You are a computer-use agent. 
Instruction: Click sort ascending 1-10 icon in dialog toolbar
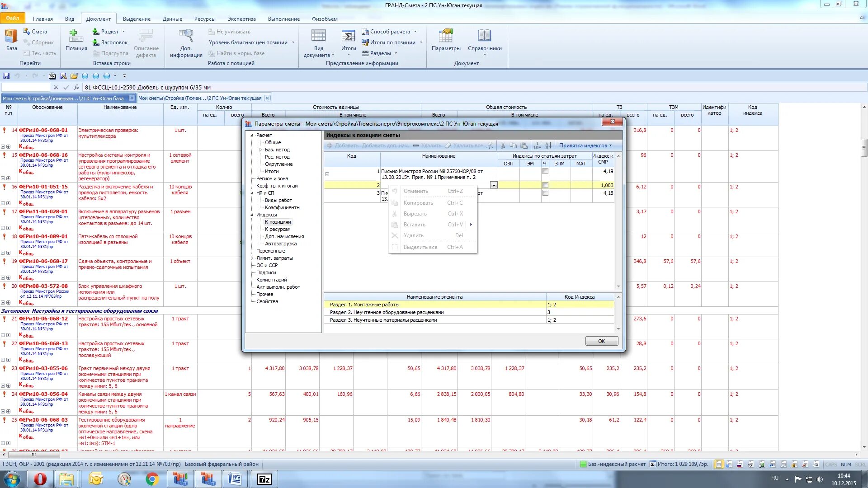click(537, 145)
